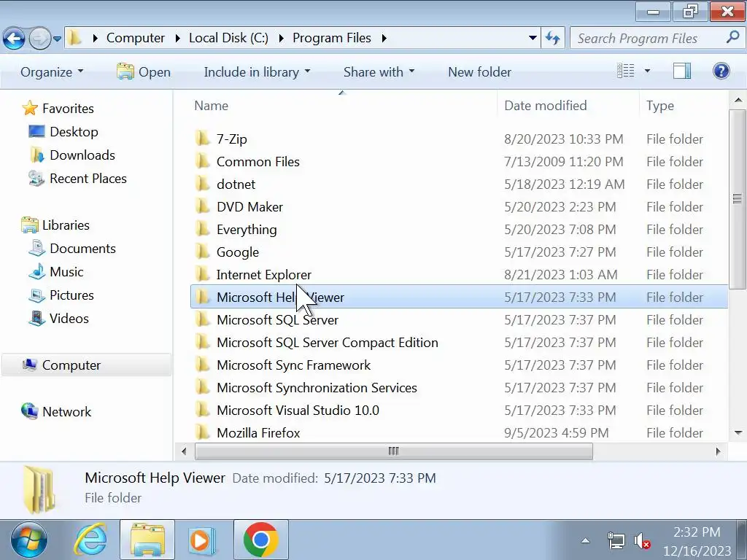The image size is (747, 560).
Task: Select Microsoft Synchronization Services folder
Action: pyautogui.click(x=317, y=388)
